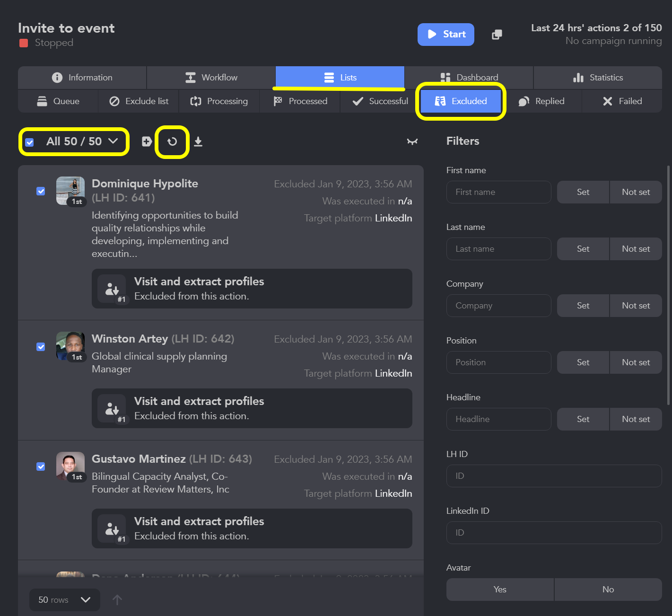672x616 pixels.
Task: Click the duplicate campaign icon near Start
Action: (x=497, y=35)
